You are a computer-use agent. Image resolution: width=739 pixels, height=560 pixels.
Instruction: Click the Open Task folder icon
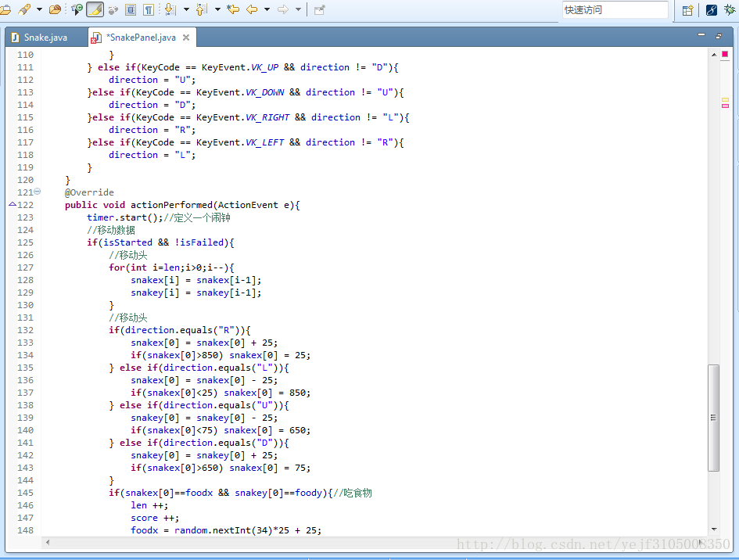[56, 9]
